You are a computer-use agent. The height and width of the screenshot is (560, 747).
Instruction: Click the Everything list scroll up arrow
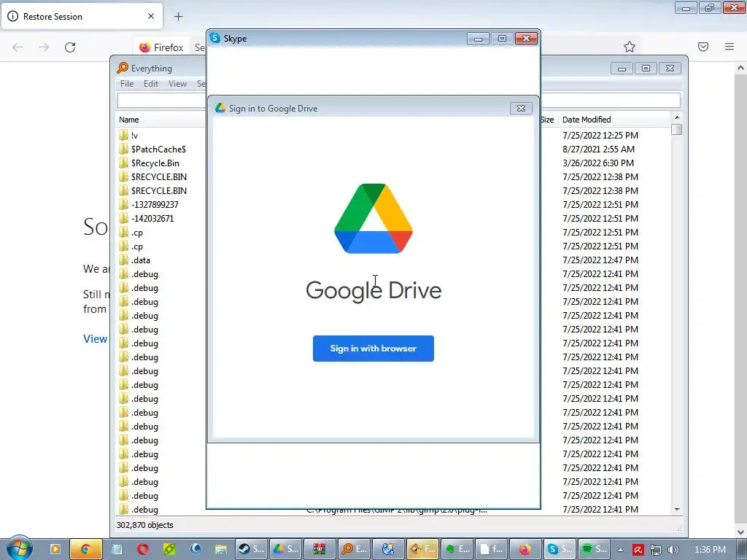tap(677, 117)
